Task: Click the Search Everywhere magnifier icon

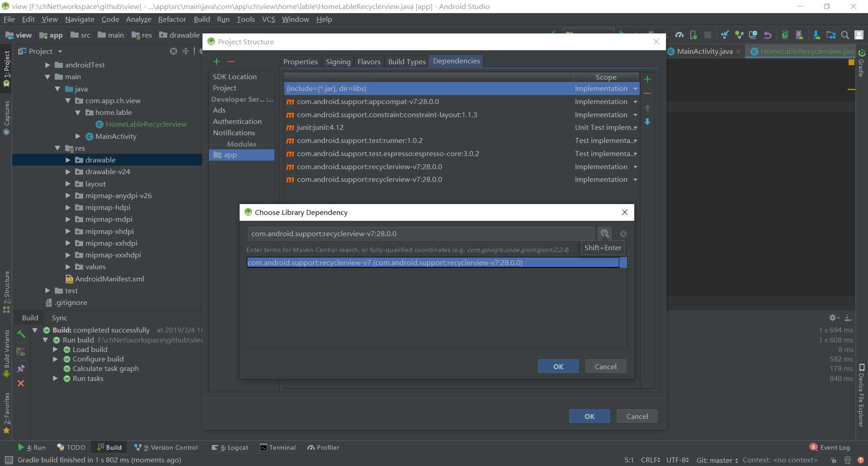Action: [x=845, y=35]
